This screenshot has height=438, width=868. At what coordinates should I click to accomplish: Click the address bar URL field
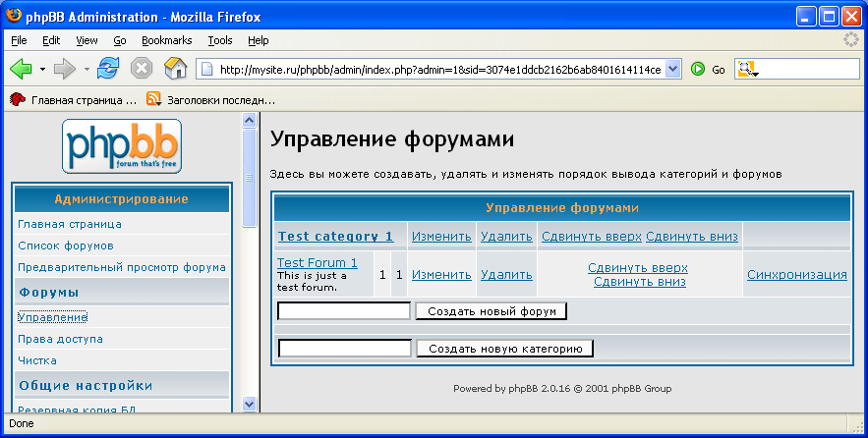coord(440,69)
